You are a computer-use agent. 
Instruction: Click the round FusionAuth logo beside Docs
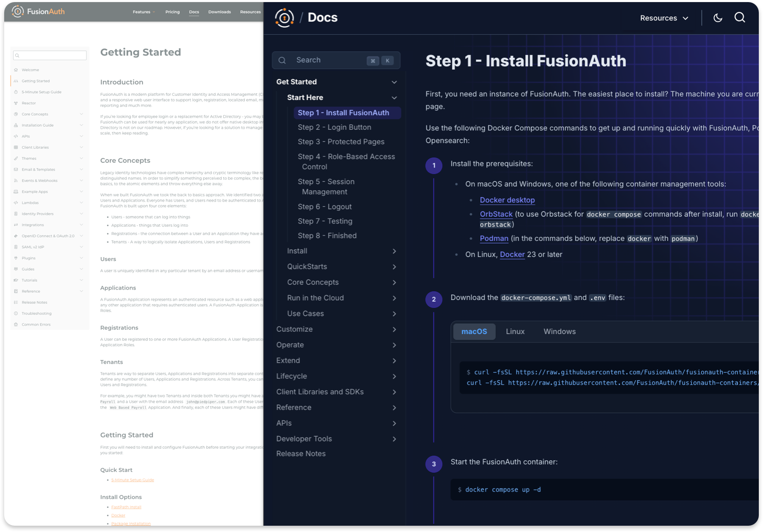coord(285,18)
